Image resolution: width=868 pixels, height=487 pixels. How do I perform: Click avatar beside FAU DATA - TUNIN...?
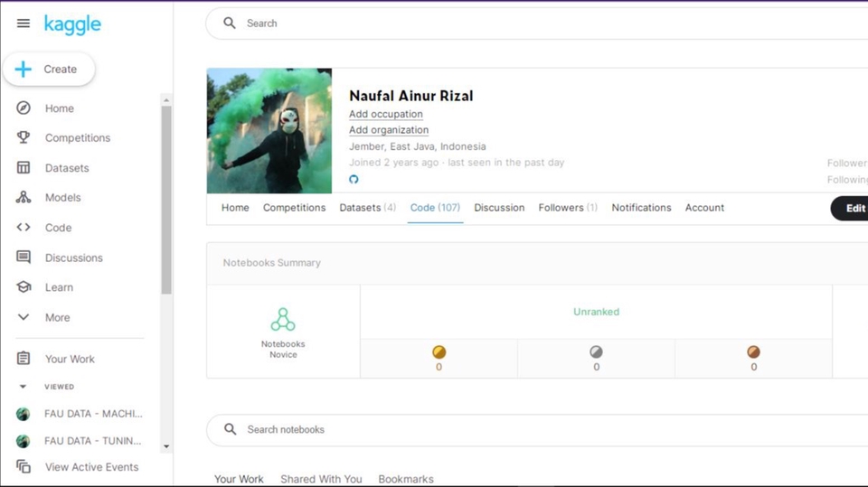23,441
